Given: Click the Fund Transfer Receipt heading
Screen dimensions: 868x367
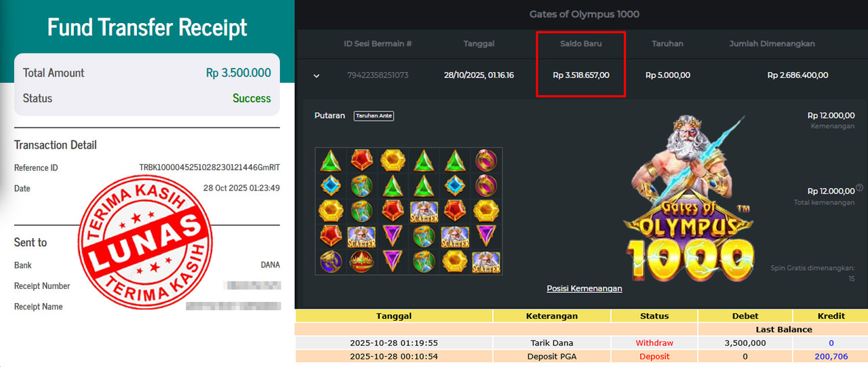Looking at the screenshot, I should click(147, 27).
